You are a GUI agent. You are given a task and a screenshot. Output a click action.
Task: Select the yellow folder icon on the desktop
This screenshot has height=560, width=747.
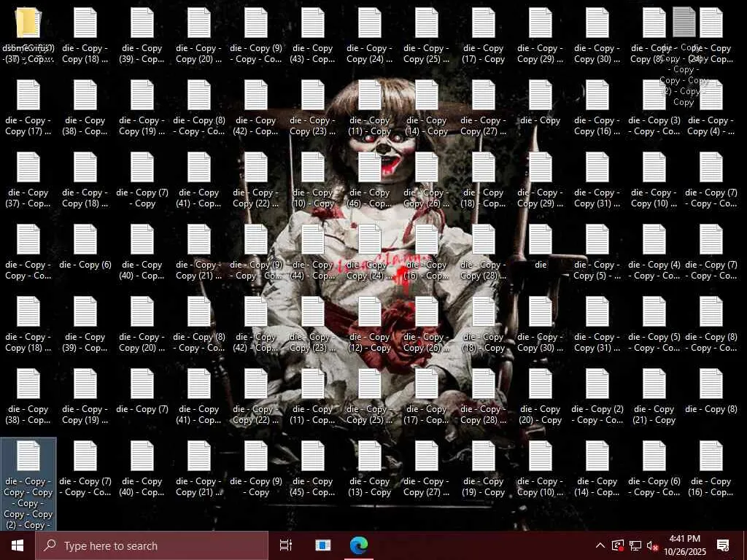tap(28, 23)
